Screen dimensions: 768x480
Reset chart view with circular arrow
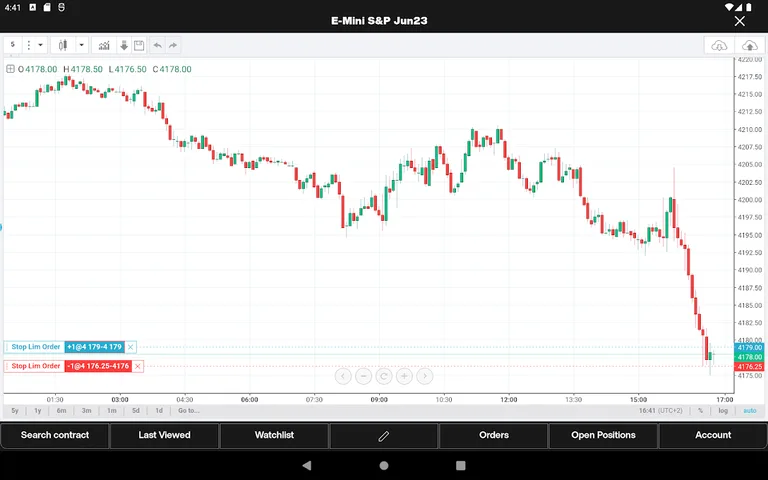click(x=384, y=376)
